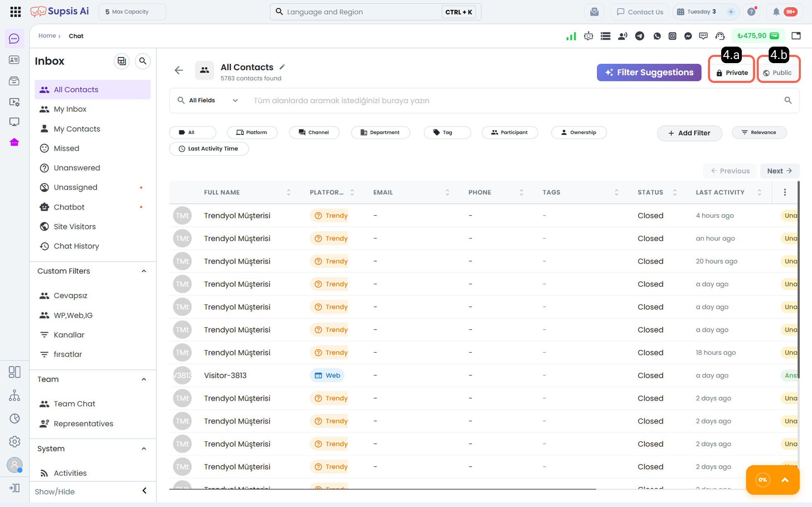Toggle sorting on Last Activity column
Image resolution: width=812 pixels, height=507 pixels.
coord(759,192)
